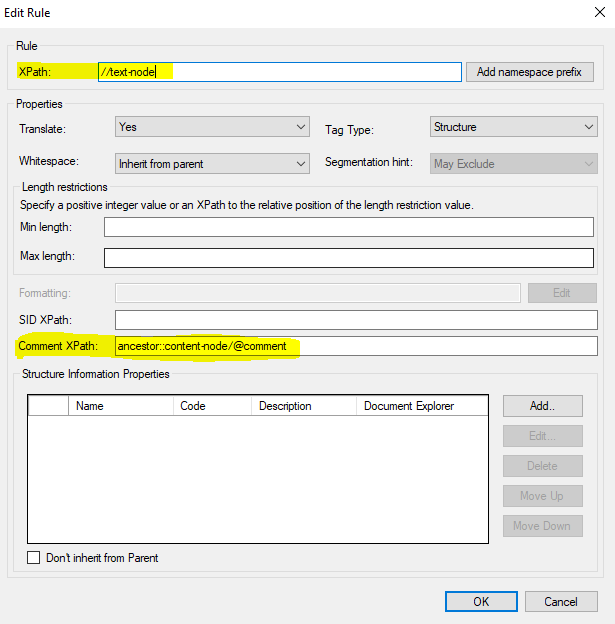Click the blank first column header cell
This screenshot has height=624, width=615.
point(48,406)
